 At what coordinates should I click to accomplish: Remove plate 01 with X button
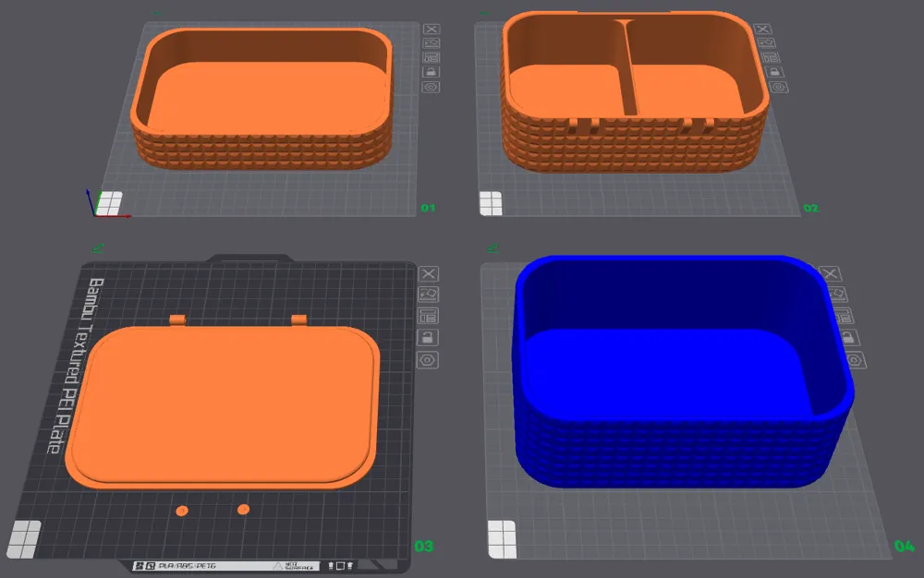pyautogui.click(x=432, y=29)
